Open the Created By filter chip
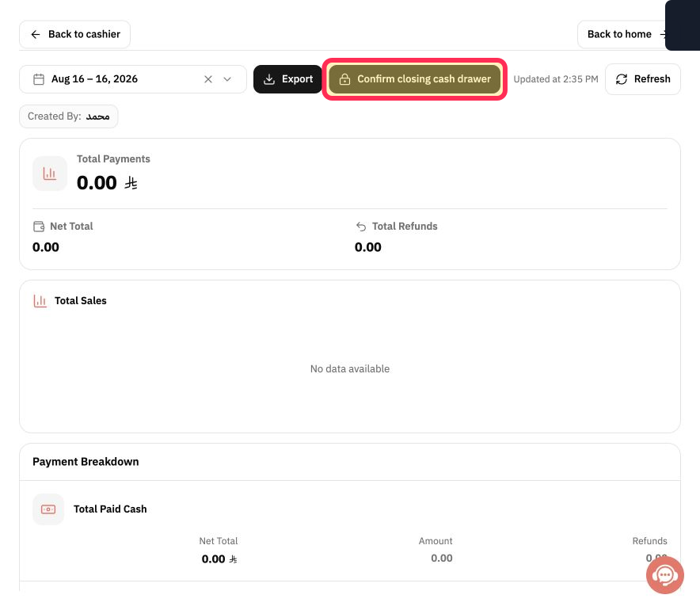The width and height of the screenshot is (700, 610). (69, 116)
